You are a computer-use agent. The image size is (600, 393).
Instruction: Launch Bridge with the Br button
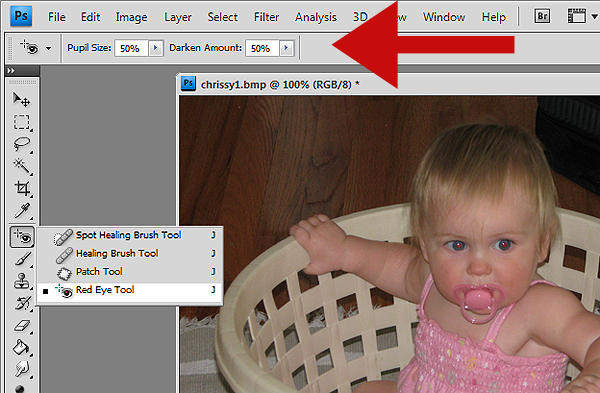[542, 16]
